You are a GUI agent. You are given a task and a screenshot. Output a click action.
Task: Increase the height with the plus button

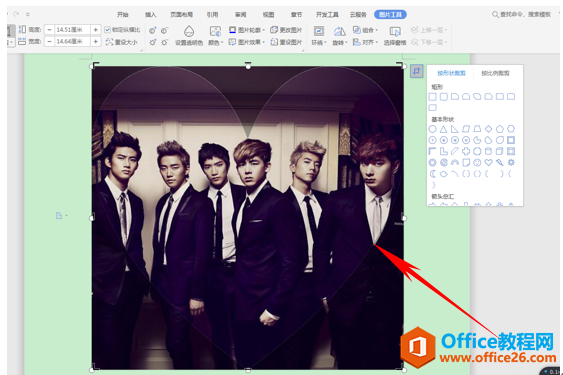[96, 30]
